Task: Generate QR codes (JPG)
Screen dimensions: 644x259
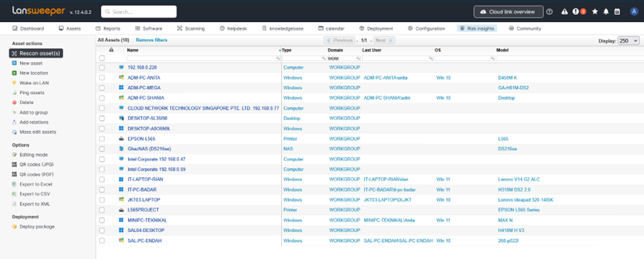Action: pos(36,164)
